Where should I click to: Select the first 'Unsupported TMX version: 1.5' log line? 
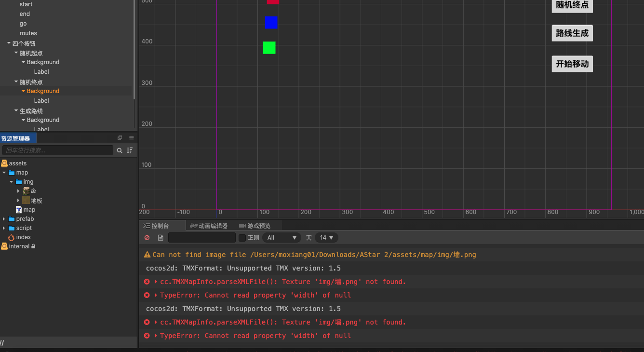tap(243, 268)
